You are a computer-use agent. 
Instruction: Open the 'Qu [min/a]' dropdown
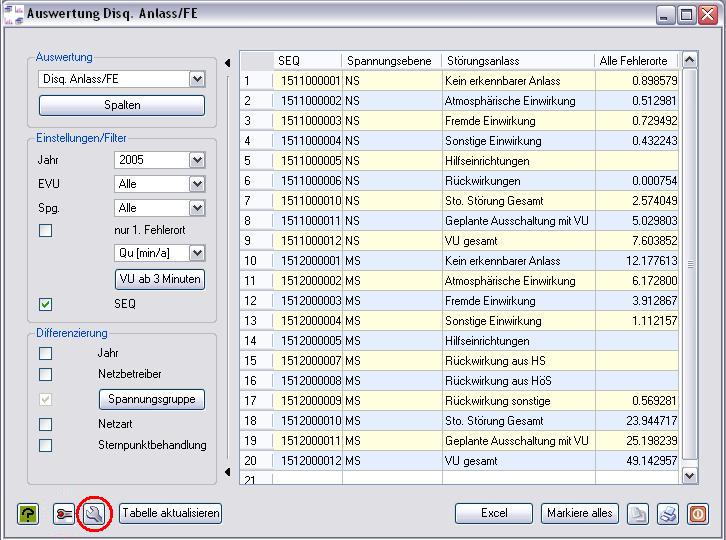[x=196, y=254]
